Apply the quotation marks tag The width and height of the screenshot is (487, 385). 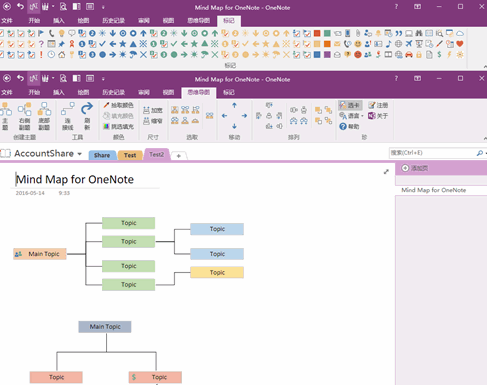click(399, 33)
